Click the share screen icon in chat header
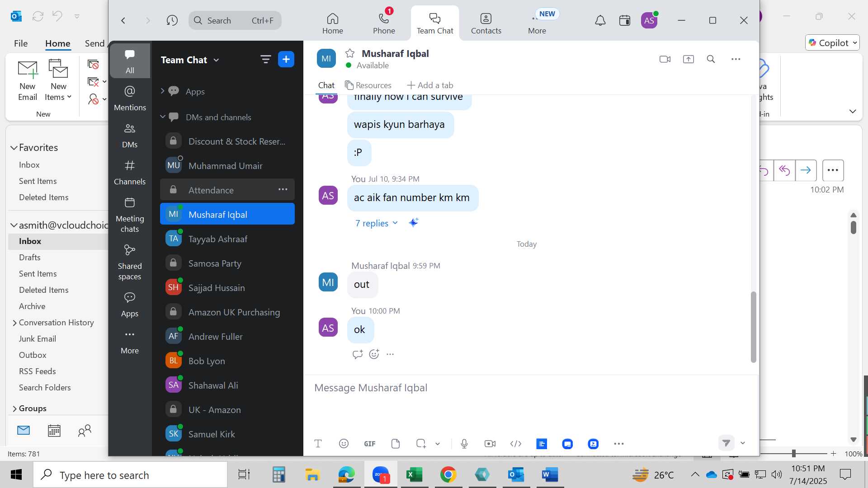Image resolution: width=868 pixels, height=488 pixels. [x=688, y=59]
